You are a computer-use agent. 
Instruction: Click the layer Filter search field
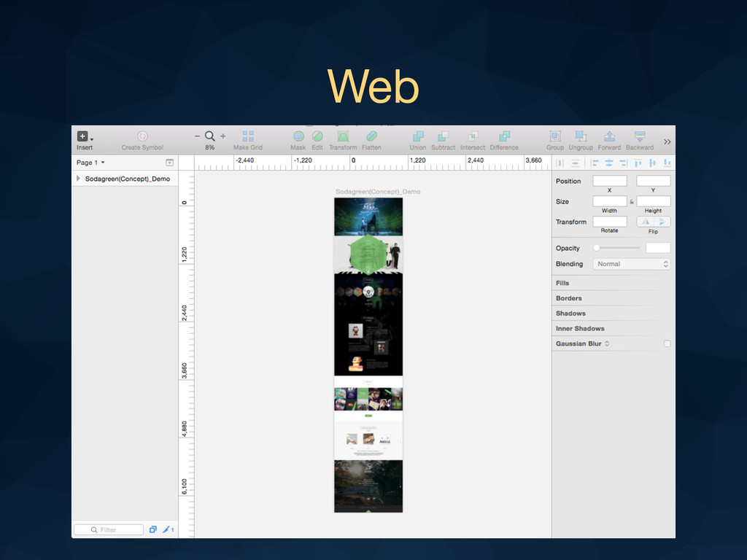[109, 530]
